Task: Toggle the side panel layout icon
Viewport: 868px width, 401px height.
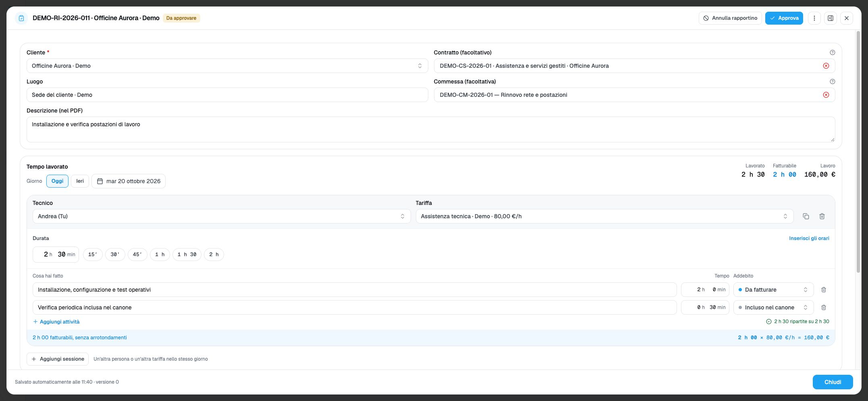Action: (831, 18)
